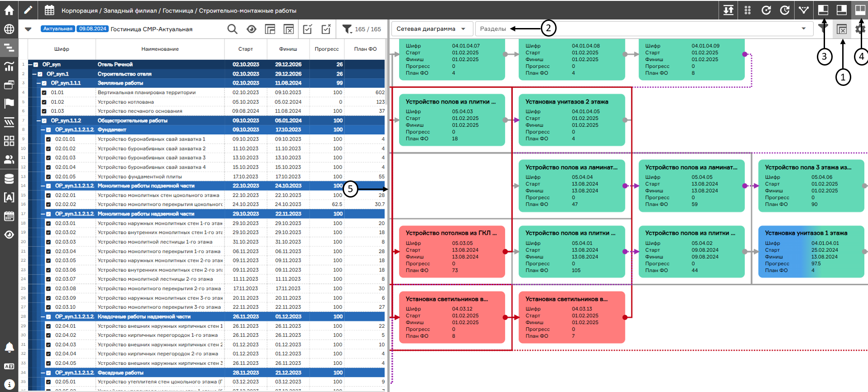This screenshot has height=392, width=868.
Task: Collapse the Земляные работы node
Action: pos(39,83)
